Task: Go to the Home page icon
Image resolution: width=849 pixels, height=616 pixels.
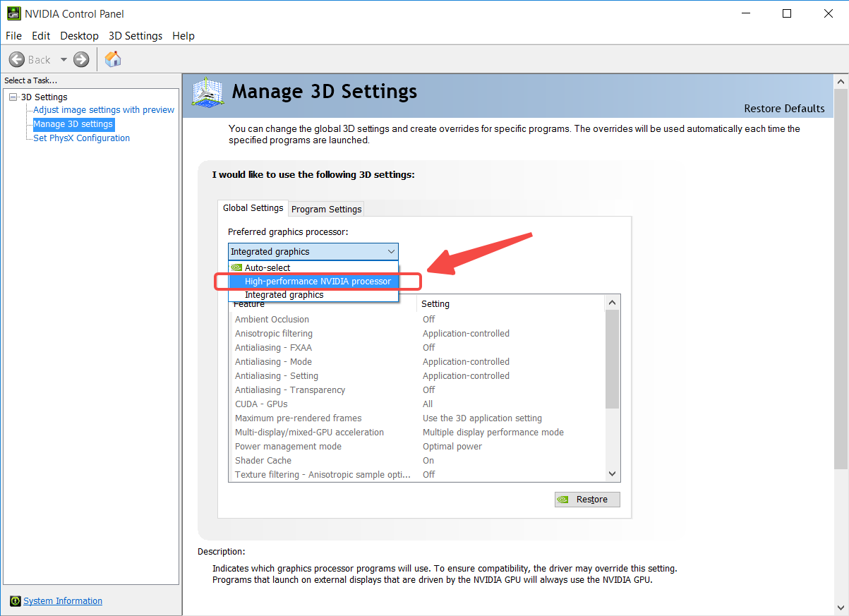Action: (113, 59)
